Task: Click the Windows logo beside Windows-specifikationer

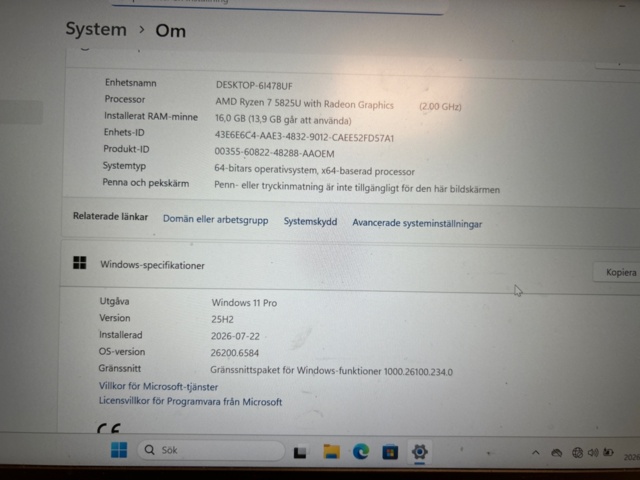Action: (80, 263)
